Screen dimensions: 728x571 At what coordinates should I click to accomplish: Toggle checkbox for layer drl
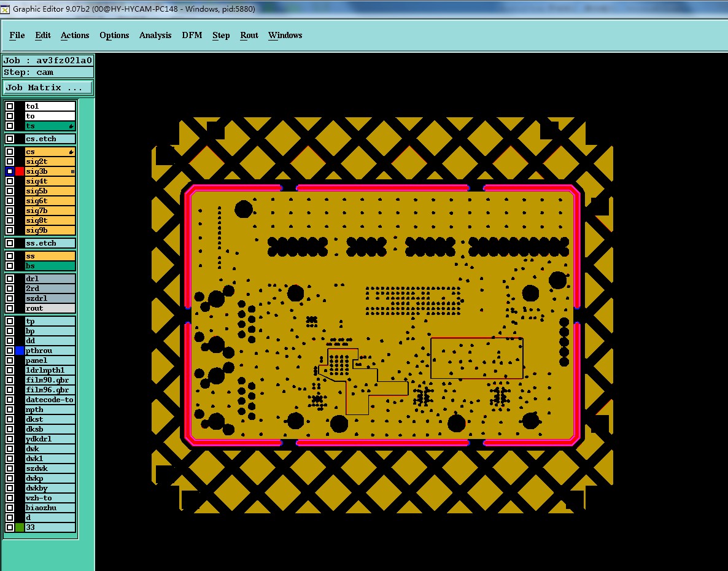click(10, 279)
